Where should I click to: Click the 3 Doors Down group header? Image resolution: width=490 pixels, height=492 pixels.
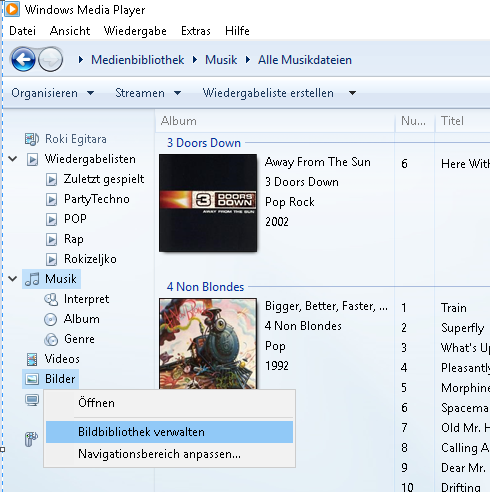click(x=204, y=143)
